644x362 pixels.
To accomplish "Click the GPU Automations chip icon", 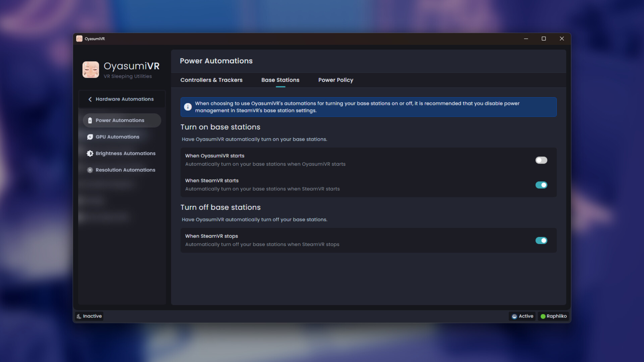I will click(x=90, y=137).
